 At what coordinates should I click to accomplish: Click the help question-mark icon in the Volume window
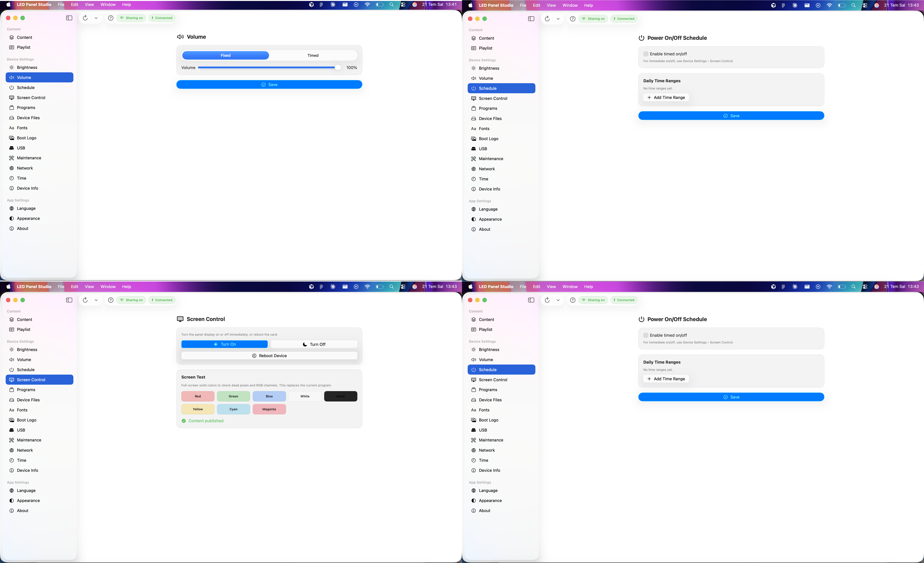tap(111, 18)
